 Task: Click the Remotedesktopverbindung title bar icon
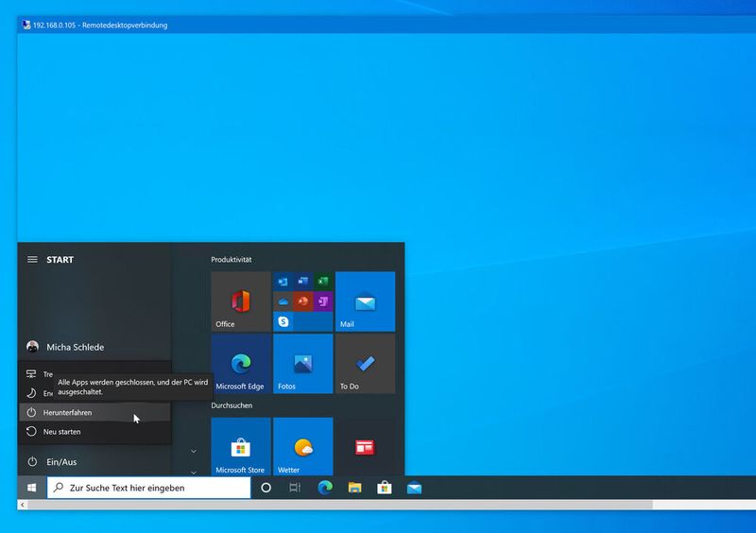click(x=26, y=26)
